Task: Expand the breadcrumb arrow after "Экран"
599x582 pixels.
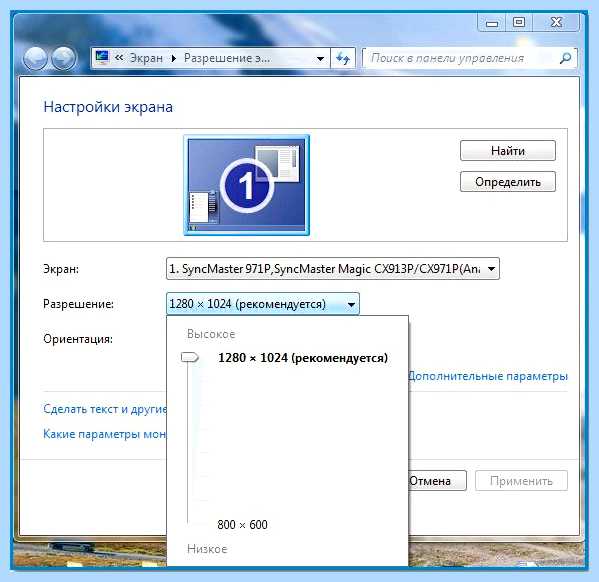Action: click(x=173, y=58)
